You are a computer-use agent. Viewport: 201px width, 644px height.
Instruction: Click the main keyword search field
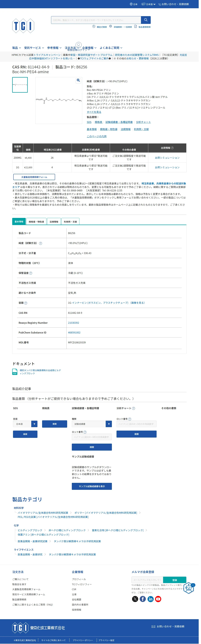point(97,20)
